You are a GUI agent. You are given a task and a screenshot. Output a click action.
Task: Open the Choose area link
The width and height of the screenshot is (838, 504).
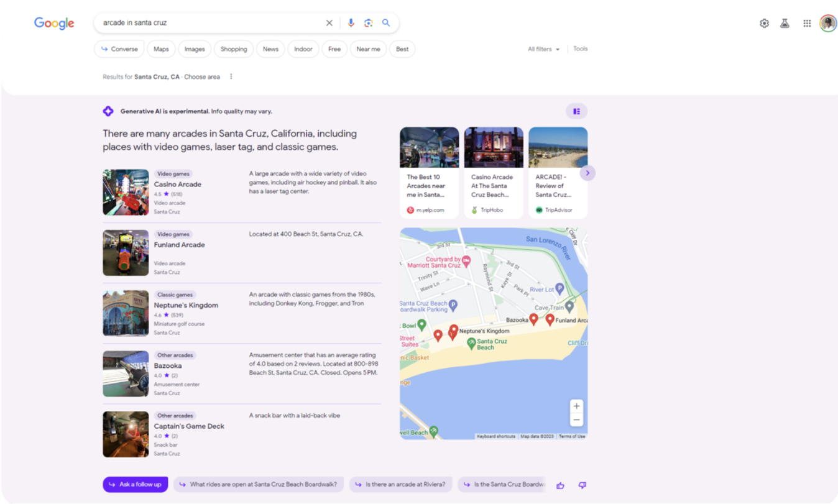202,76
